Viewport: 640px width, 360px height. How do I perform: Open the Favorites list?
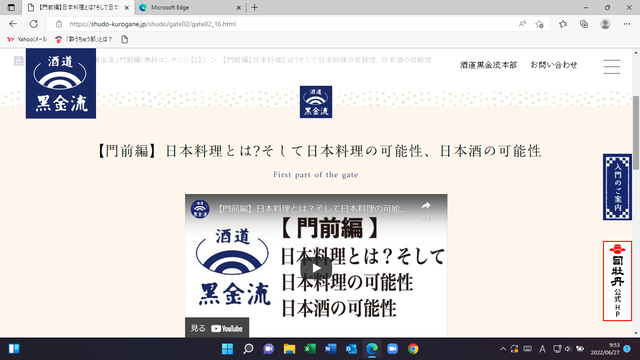(x=563, y=24)
